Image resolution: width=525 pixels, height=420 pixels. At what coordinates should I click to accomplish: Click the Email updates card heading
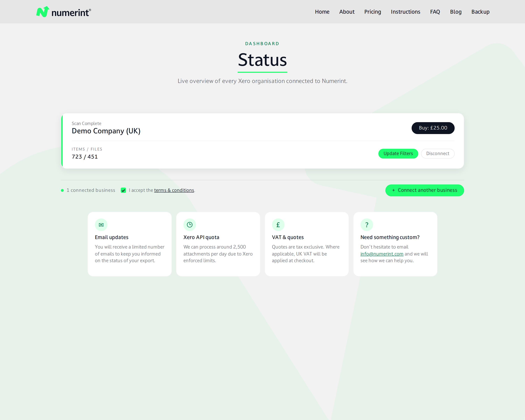click(111, 237)
